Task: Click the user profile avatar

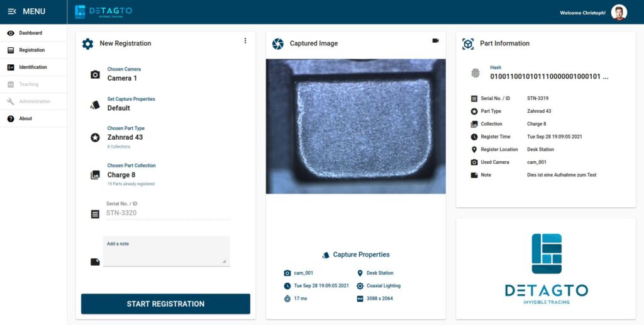Action: click(619, 13)
